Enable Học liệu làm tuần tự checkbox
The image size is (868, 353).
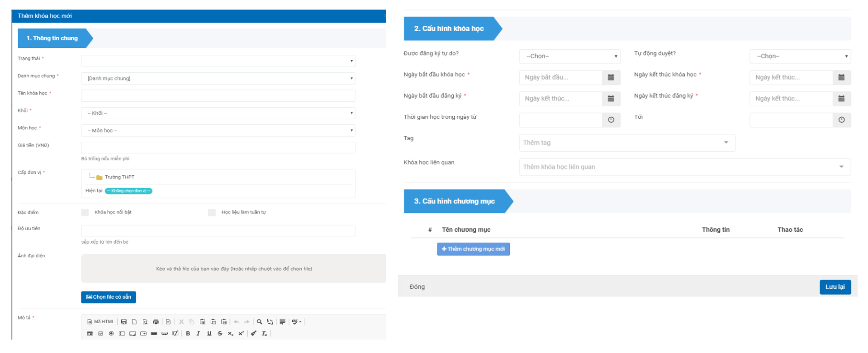coord(212,212)
